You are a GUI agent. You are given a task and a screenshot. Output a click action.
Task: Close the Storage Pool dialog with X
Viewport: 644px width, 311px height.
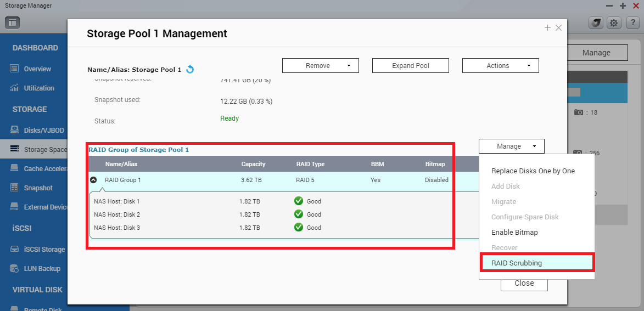click(x=558, y=28)
